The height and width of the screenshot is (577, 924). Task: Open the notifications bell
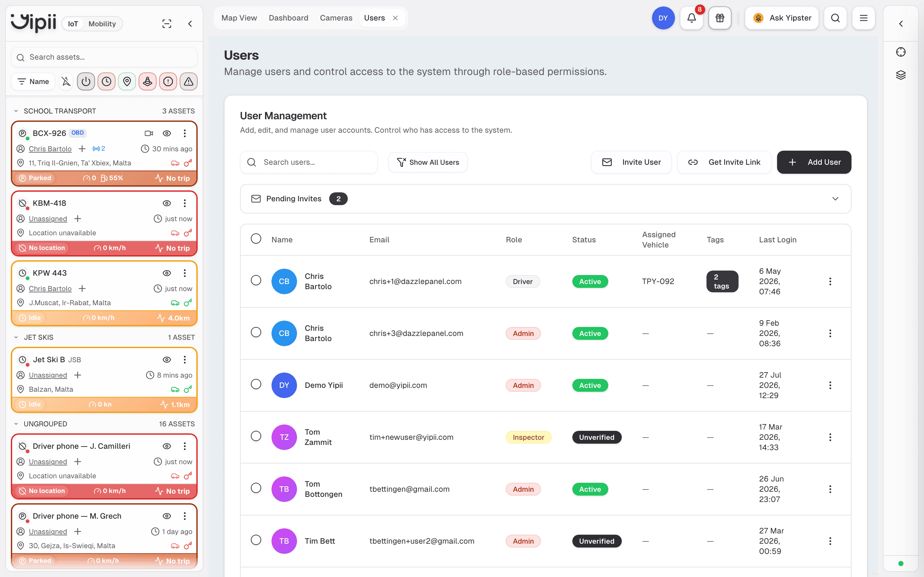(x=691, y=18)
